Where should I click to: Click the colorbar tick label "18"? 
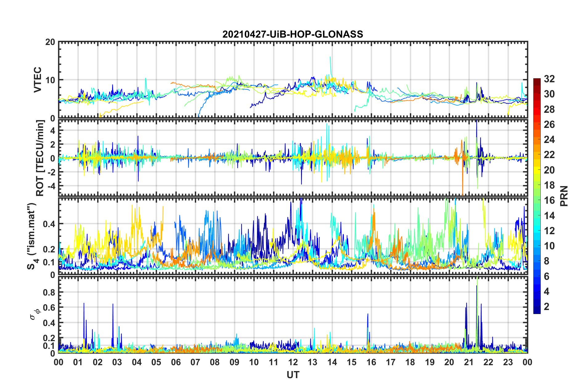[x=549, y=185]
